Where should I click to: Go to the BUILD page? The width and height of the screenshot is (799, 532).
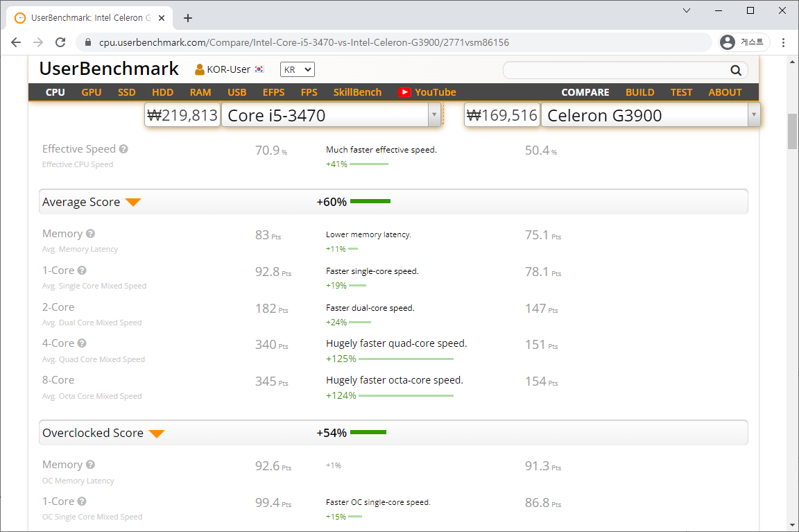639,92
